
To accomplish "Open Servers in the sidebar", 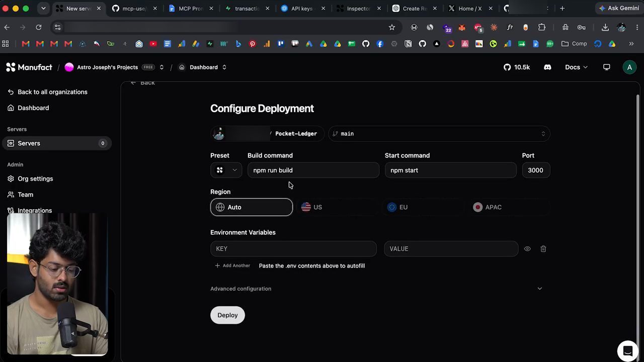I will point(57,143).
